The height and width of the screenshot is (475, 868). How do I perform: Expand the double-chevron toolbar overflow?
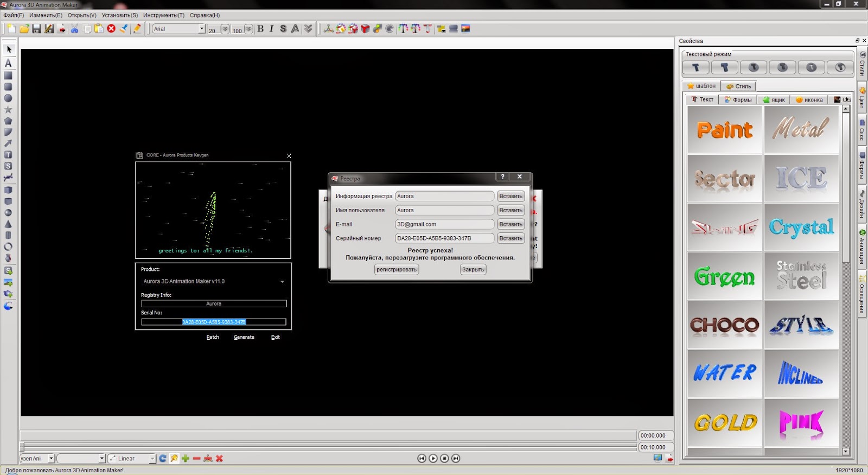(308, 29)
